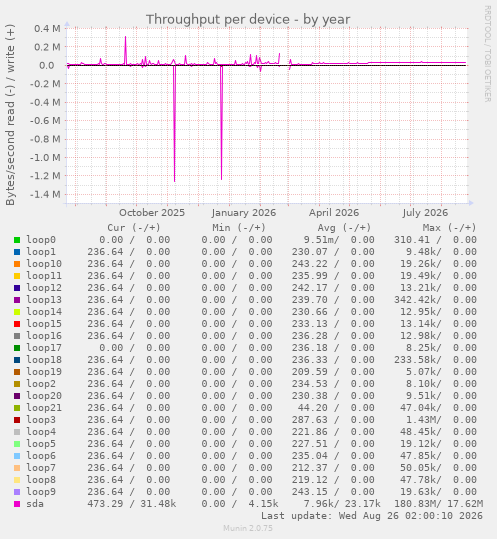Select the graph title 'Throughput per device - by year'
Screen dimensions: 497x539
(x=248, y=20)
